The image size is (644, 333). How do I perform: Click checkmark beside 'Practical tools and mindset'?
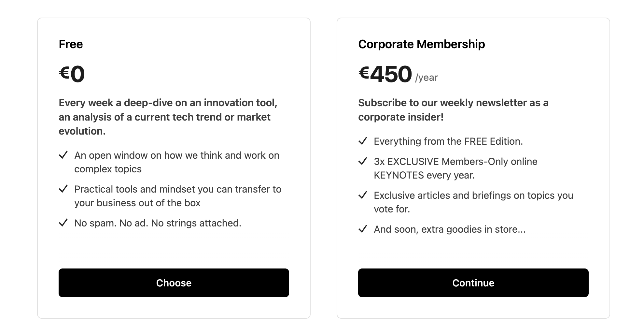pyautogui.click(x=63, y=189)
